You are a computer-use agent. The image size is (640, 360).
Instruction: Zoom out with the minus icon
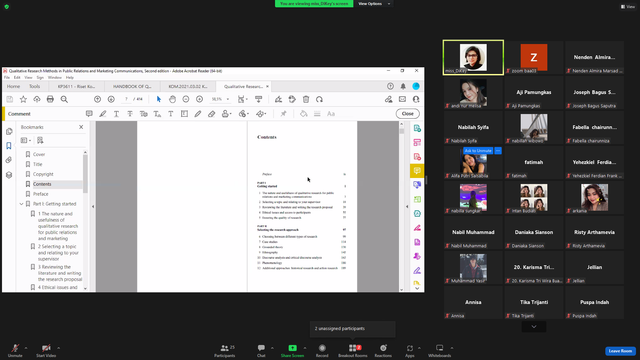click(x=186, y=99)
